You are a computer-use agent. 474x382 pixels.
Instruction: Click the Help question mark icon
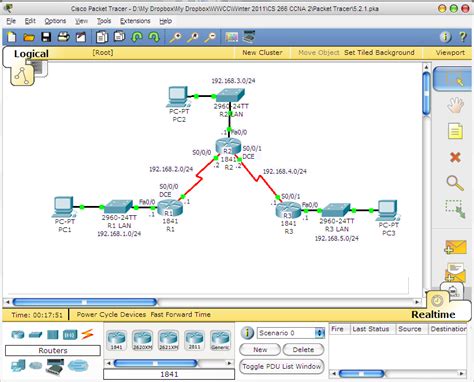(x=463, y=37)
